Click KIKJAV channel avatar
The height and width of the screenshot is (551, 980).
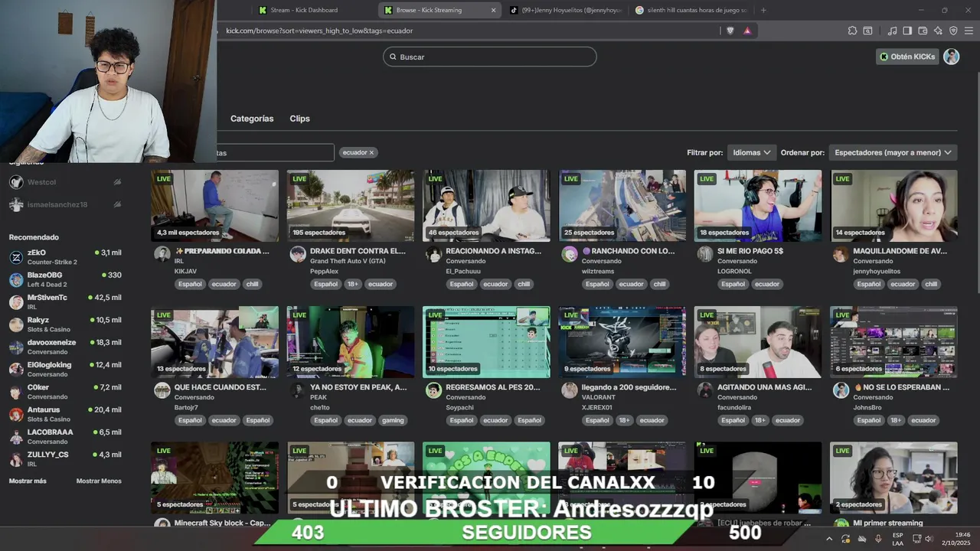162,254
